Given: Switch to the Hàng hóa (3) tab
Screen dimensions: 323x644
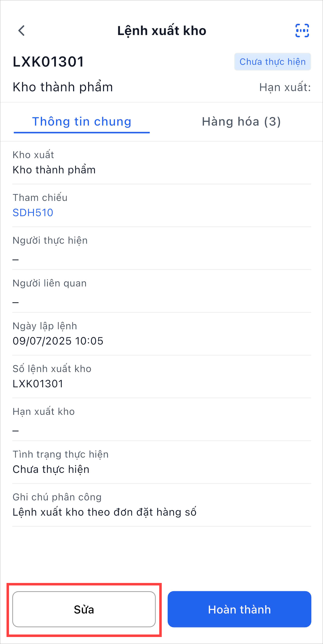Looking at the screenshot, I should tap(241, 122).
